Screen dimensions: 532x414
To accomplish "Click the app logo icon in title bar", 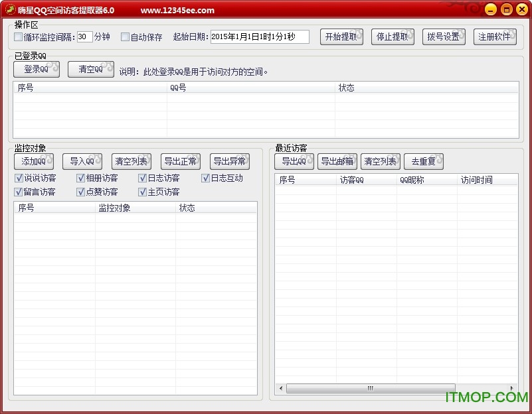I will click(x=10, y=10).
